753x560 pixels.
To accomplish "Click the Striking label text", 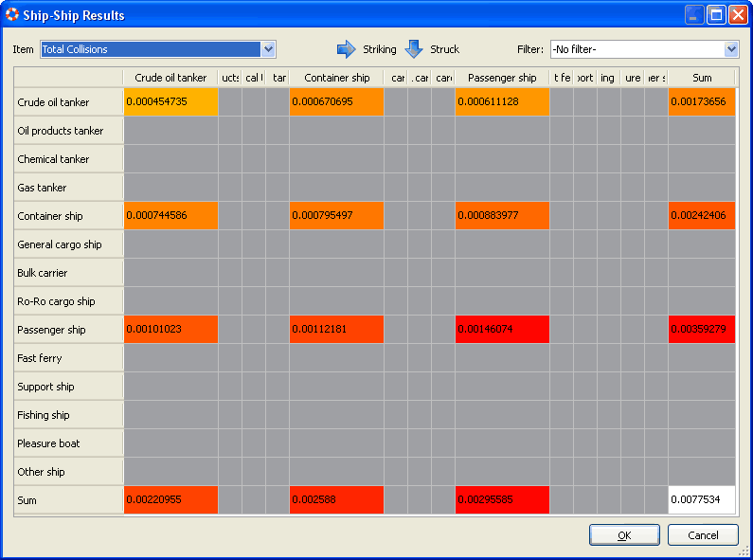I will click(x=380, y=49).
